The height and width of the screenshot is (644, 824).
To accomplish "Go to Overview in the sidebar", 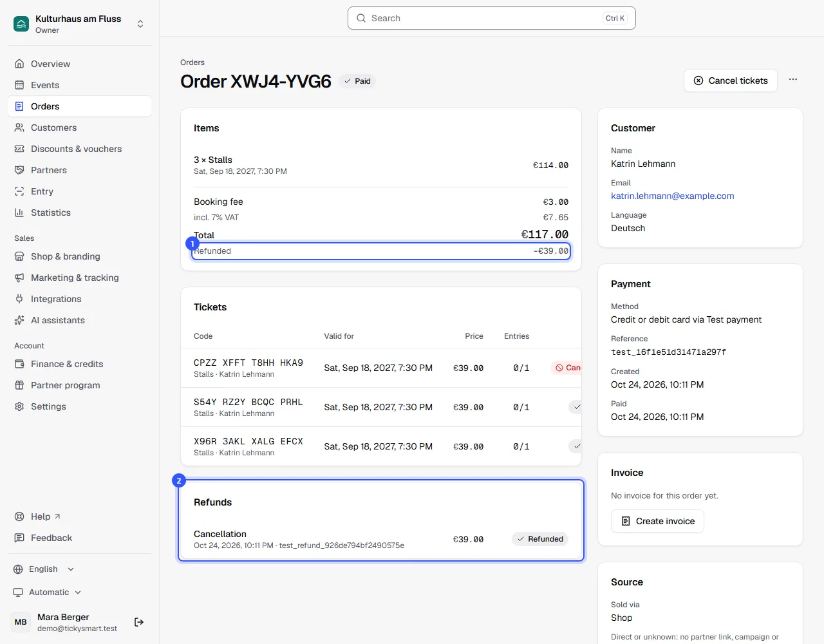I will (79, 64).
